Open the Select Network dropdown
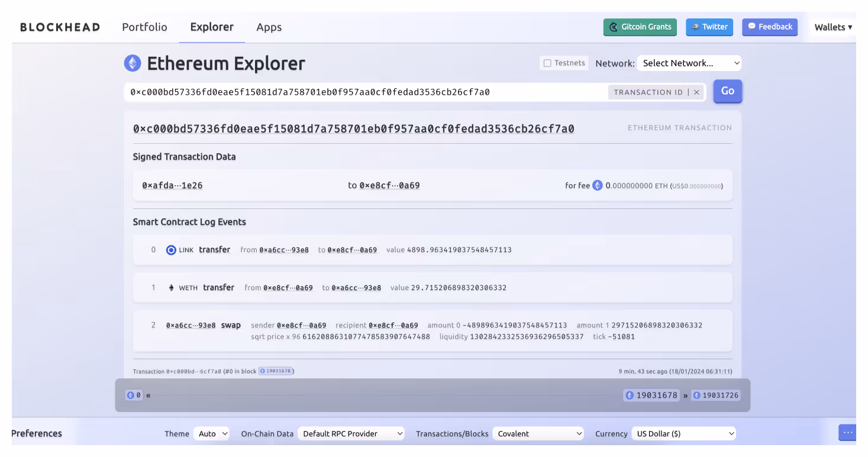This screenshot has width=868, height=457. (x=689, y=63)
